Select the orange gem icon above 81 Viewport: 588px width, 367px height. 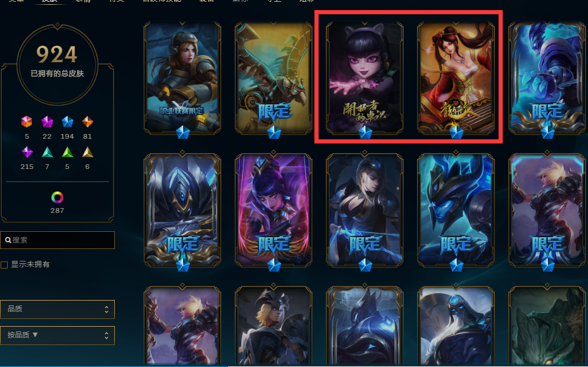88,122
